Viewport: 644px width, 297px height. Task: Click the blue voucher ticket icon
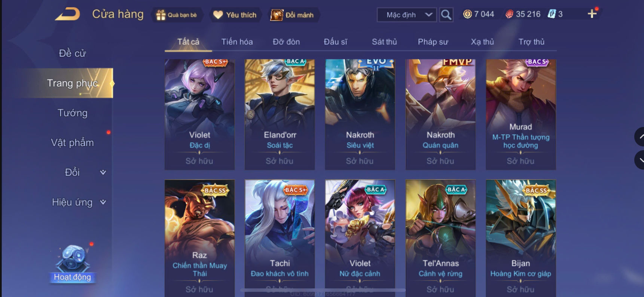click(x=552, y=14)
